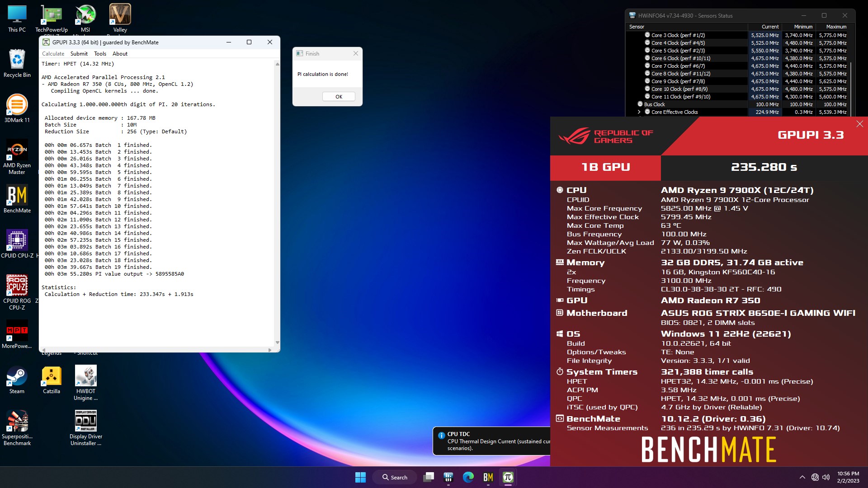Open CPUID ROG CPU-Z shortcut
The height and width of the screenshot is (488, 868).
coord(17,292)
